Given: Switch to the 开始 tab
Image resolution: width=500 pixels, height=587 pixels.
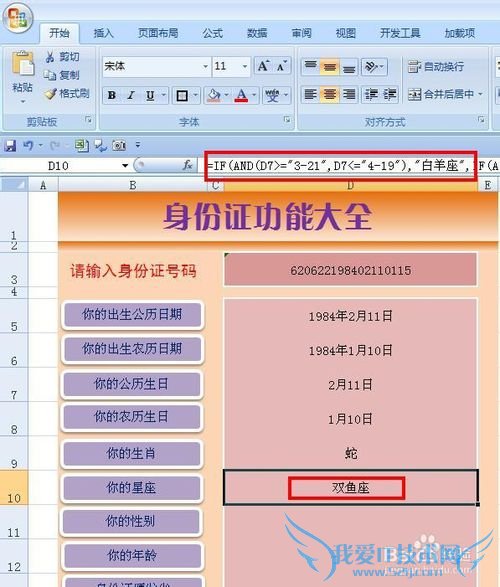Looking at the screenshot, I should pyautogui.click(x=60, y=33).
